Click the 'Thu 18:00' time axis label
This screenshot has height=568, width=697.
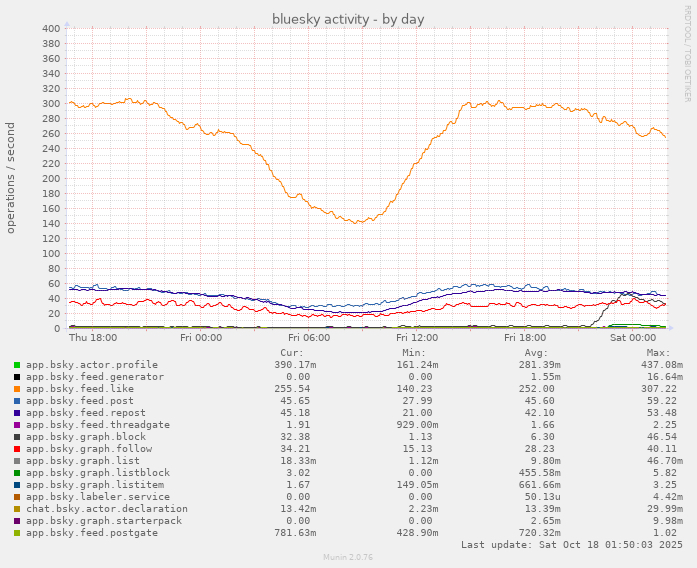coord(92,338)
